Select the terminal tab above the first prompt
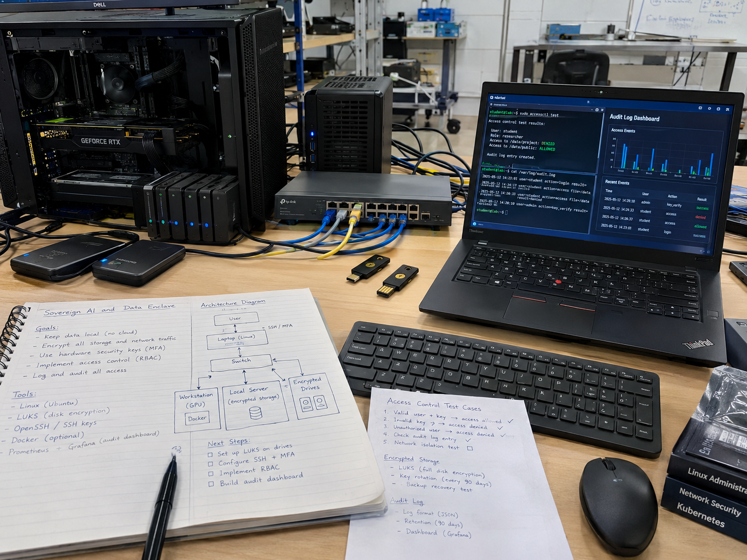747x560 pixels. (x=499, y=105)
